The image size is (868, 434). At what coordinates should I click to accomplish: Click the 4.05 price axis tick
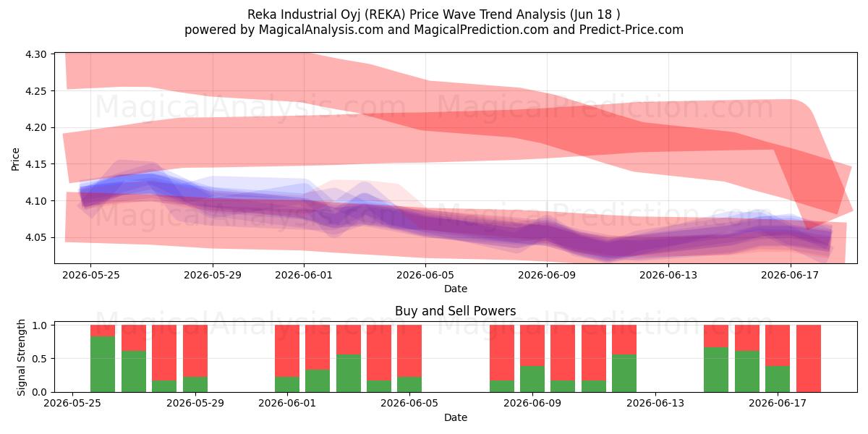click(36, 237)
